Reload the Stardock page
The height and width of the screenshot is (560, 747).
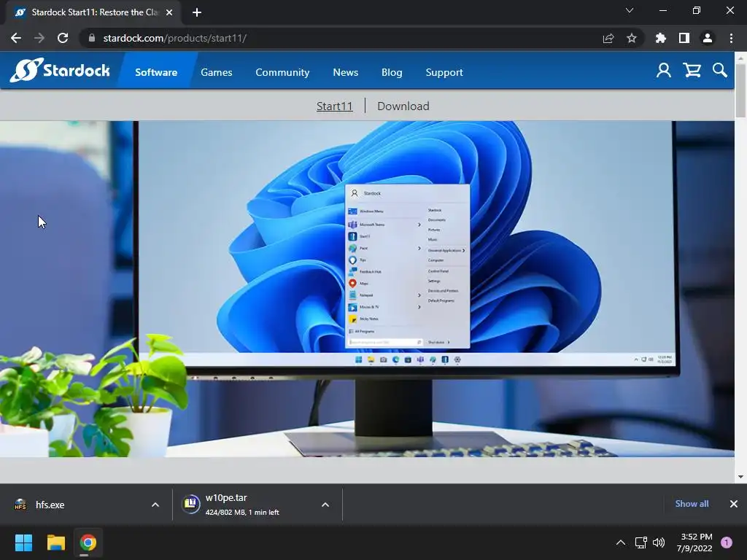coord(63,38)
